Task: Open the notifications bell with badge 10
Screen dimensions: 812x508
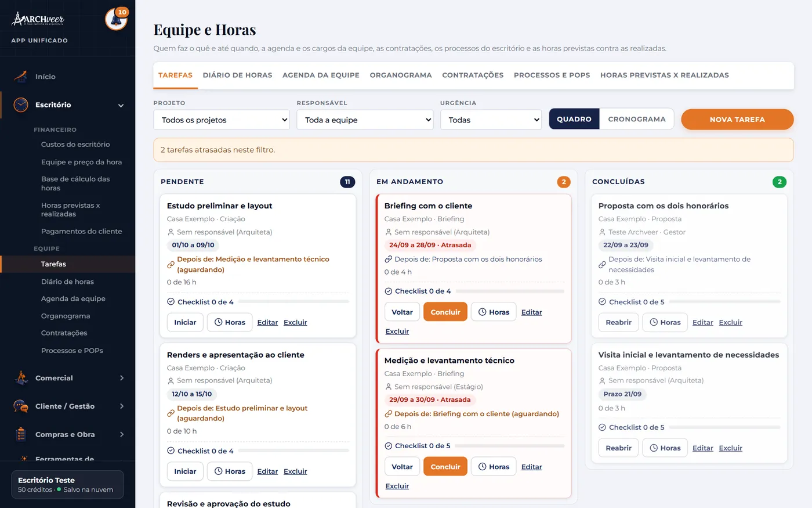Action: pyautogui.click(x=116, y=19)
